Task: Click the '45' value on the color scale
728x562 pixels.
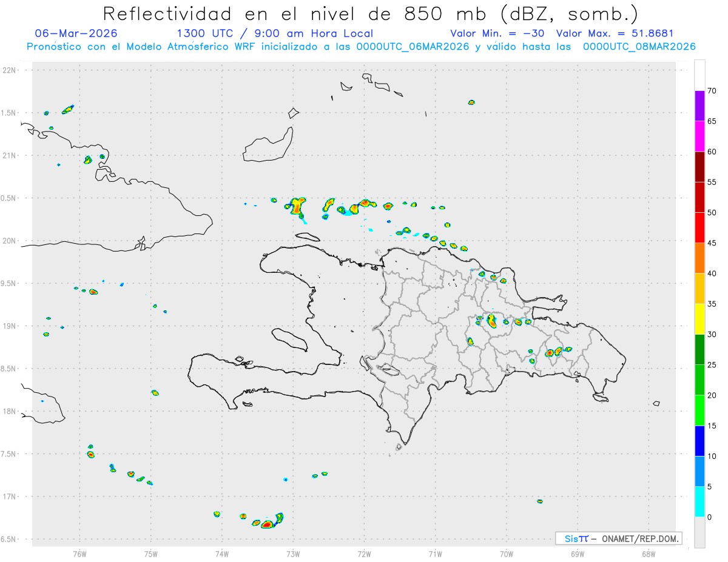Action: pyautogui.click(x=712, y=243)
